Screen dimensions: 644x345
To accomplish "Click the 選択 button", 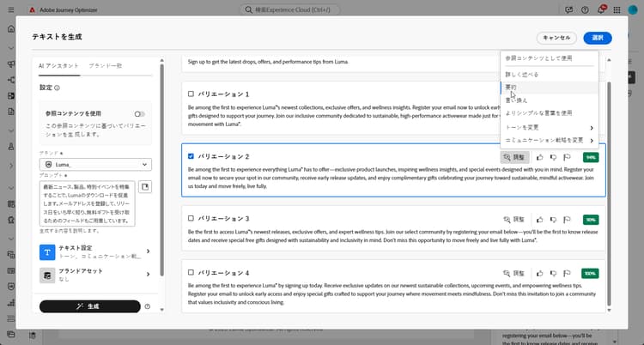I will coord(598,38).
